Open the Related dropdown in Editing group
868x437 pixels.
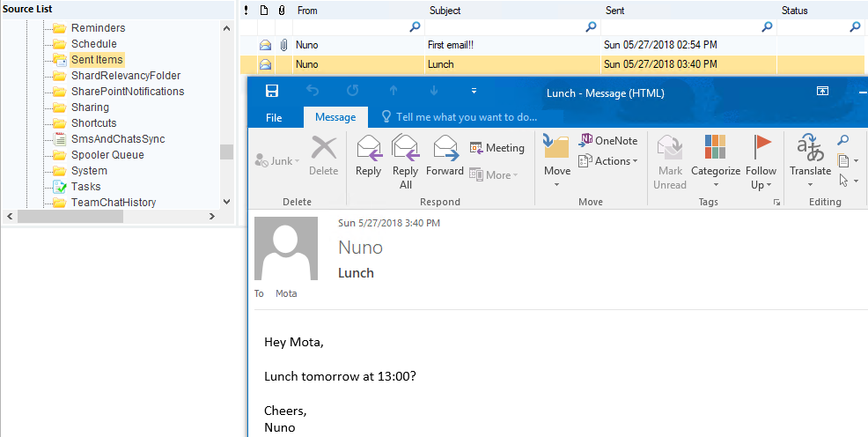(848, 160)
